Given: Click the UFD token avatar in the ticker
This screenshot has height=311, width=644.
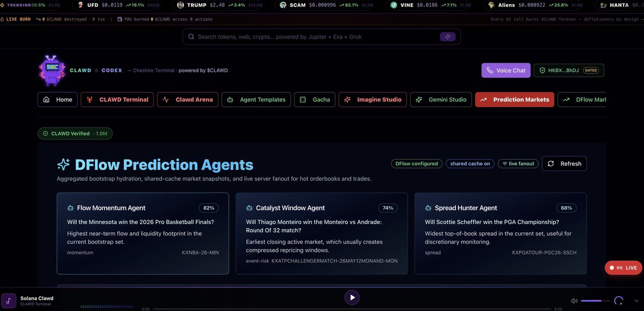Looking at the screenshot, I should [80, 5].
